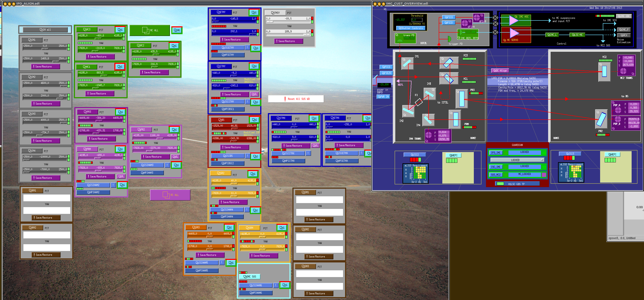Click the RC ALL button
Viewport: 644px width, 300px height.
tap(170, 195)
